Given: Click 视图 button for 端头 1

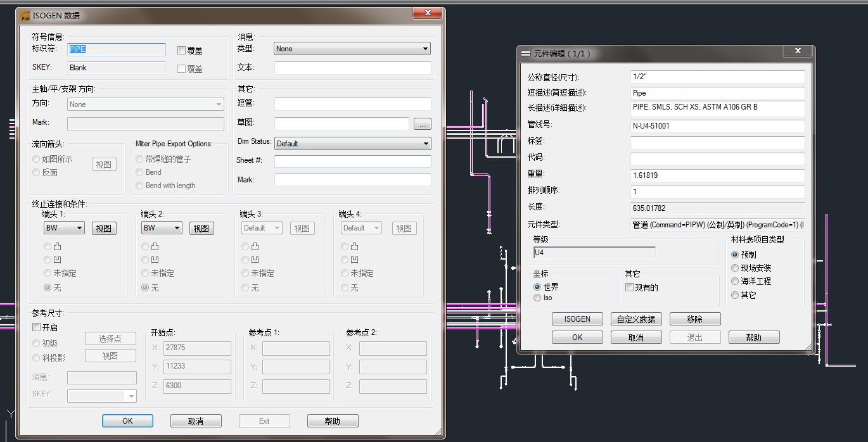Looking at the screenshot, I should point(104,229).
